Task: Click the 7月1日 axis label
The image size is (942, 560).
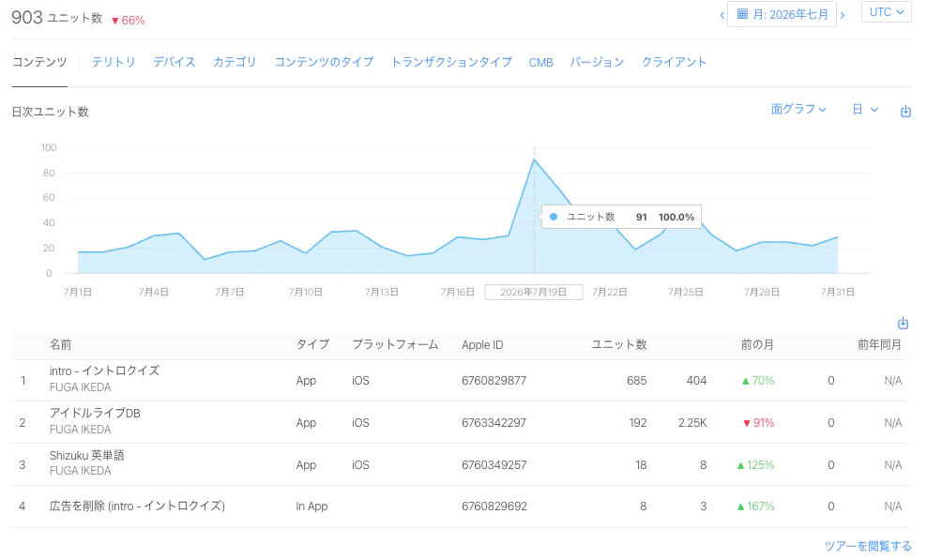Action: [x=78, y=292]
